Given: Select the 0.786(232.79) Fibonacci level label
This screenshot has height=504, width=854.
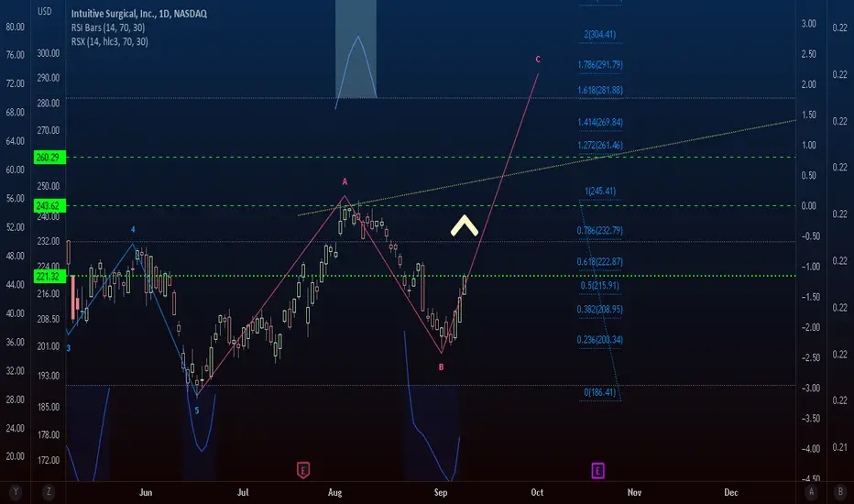Looking at the screenshot, I should [x=599, y=231].
